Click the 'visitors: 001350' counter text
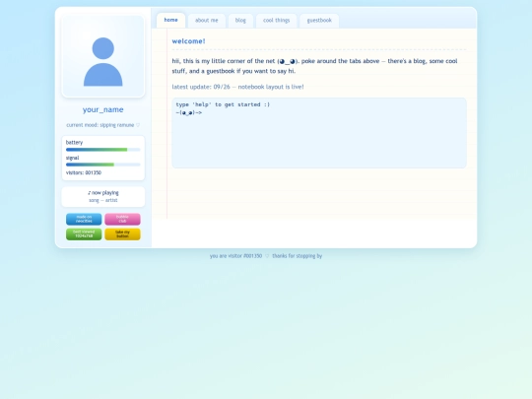Screen dimensions: 532x399 click(x=84, y=172)
